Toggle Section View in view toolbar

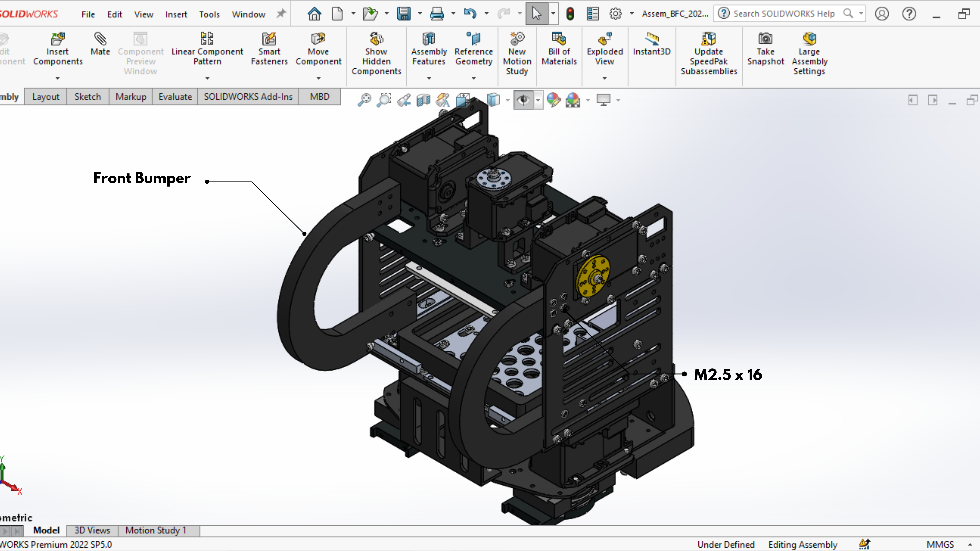pos(423,100)
